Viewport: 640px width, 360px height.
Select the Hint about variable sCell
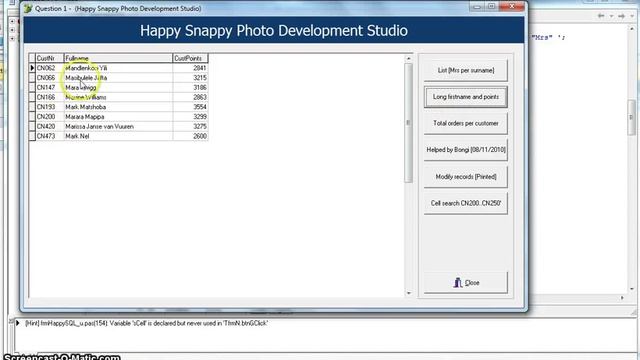coord(146,323)
